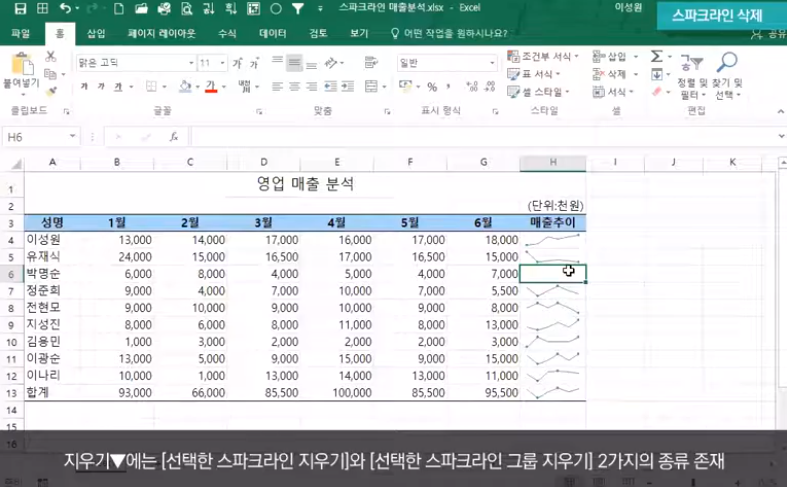The height and width of the screenshot is (487, 787).
Task: Open the 파일 (File) tab
Action: pos(21,34)
